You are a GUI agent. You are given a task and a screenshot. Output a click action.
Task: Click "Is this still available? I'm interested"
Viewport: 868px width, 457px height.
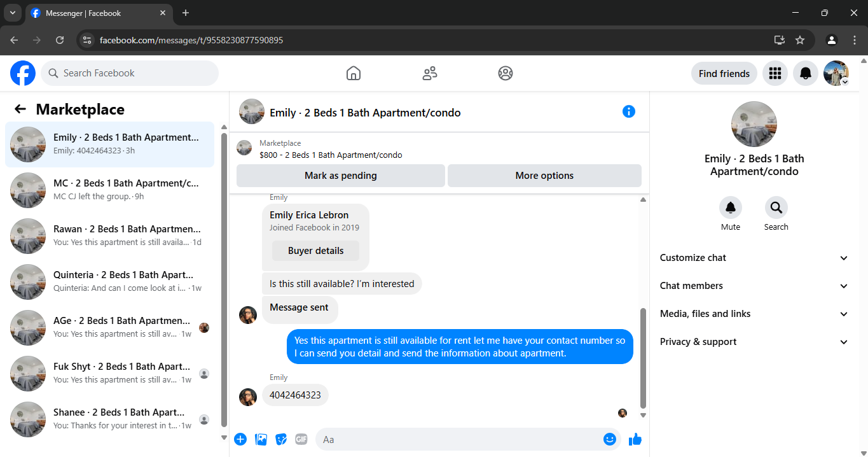coord(341,284)
